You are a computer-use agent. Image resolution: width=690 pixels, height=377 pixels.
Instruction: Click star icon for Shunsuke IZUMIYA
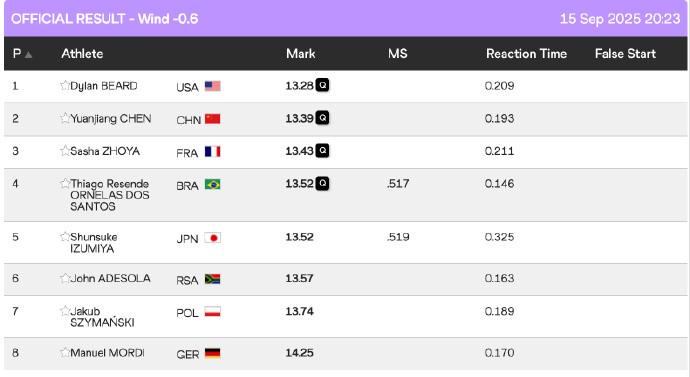(65, 237)
